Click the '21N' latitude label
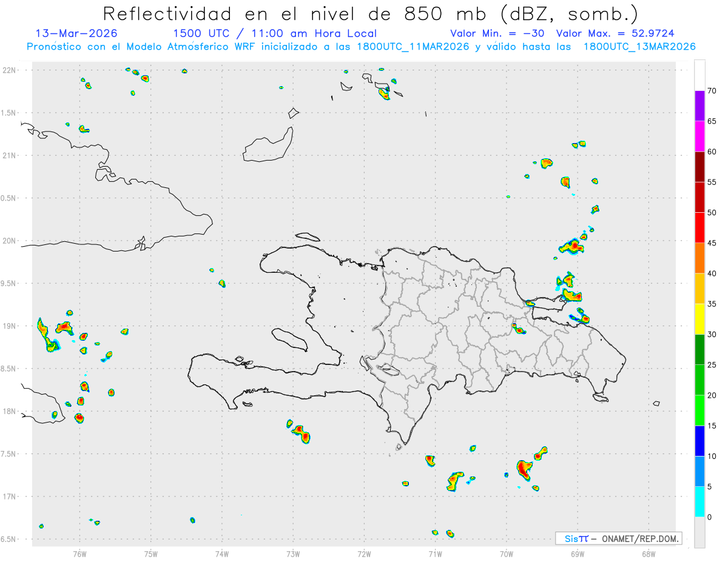Screen dimensions: 728x562 point(9,155)
